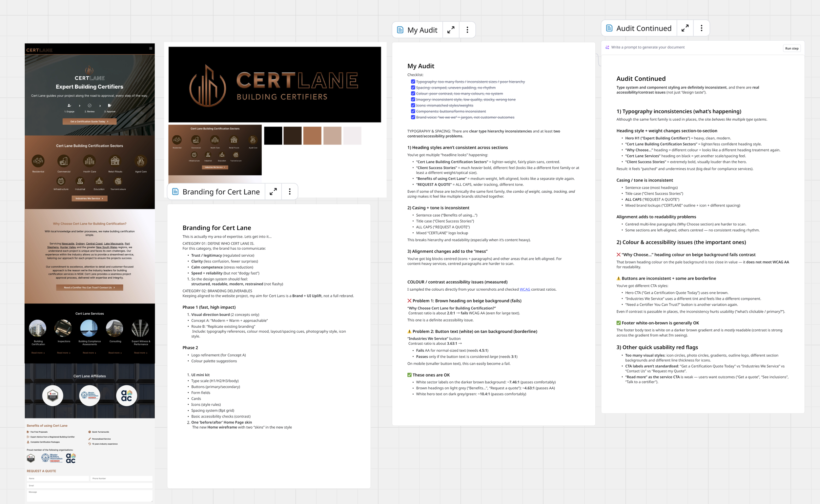Click Read more under Building Certification
The height and width of the screenshot is (504, 820).
click(x=38, y=353)
